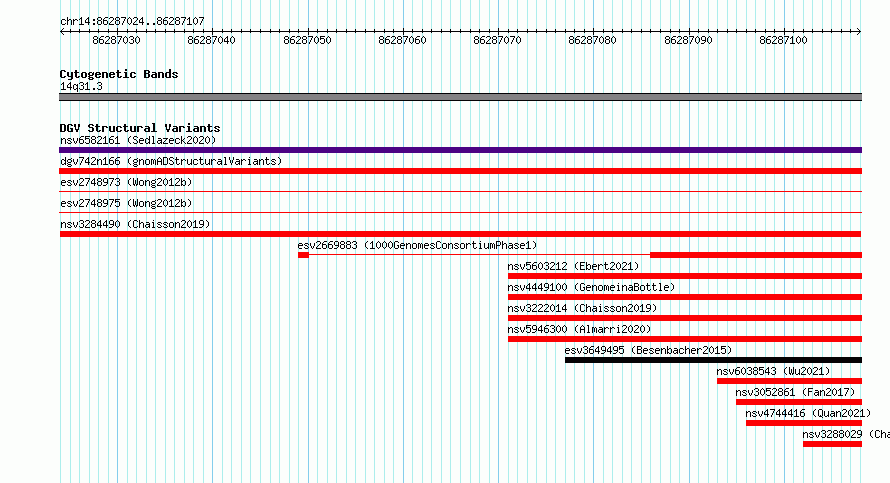Click ruler position 86287050 label
Screen dimensions: 890x483
pos(307,40)
